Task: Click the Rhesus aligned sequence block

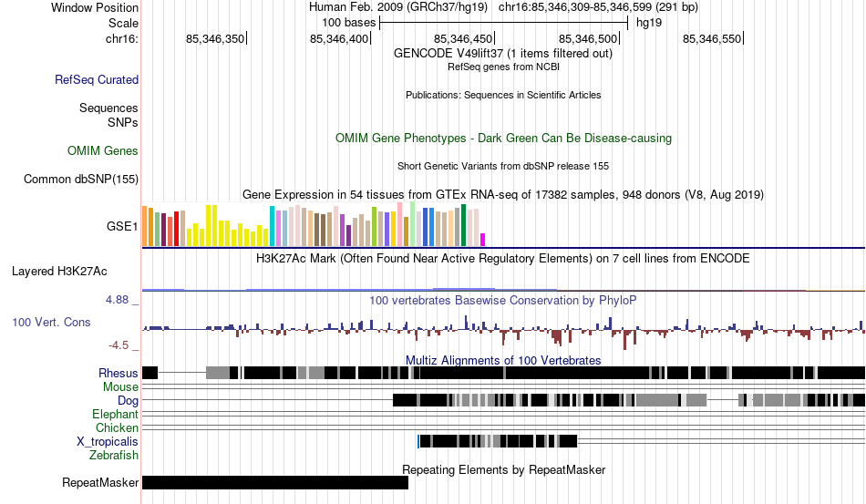Action: point(503,373)
